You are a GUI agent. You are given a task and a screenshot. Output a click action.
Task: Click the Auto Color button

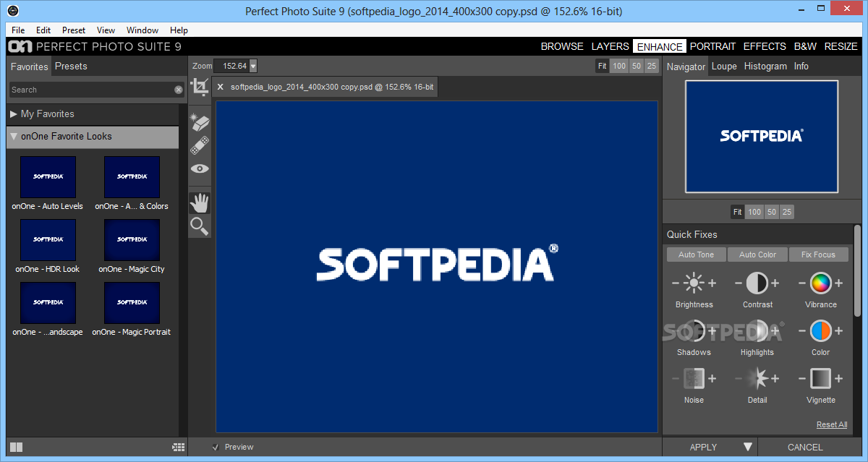point(757,254)
